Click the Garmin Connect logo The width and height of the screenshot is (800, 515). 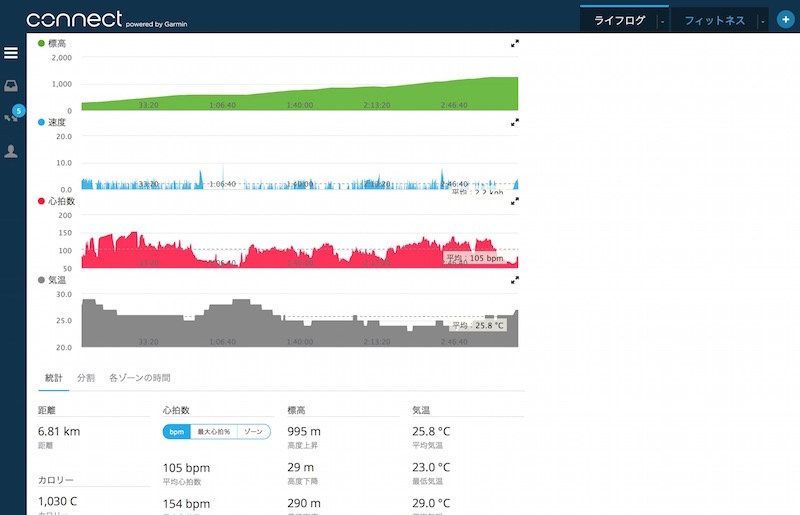pyautogui.click(x=107, y=19)
